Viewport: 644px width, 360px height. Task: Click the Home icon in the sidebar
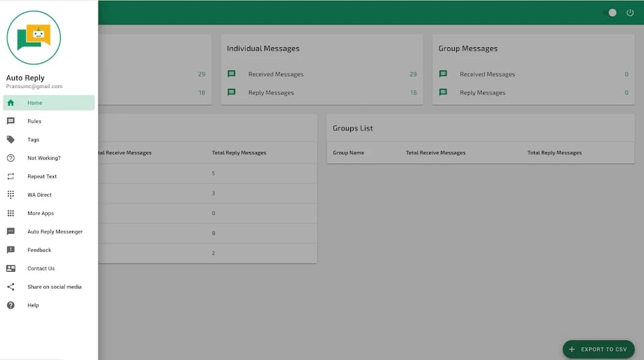10,103
